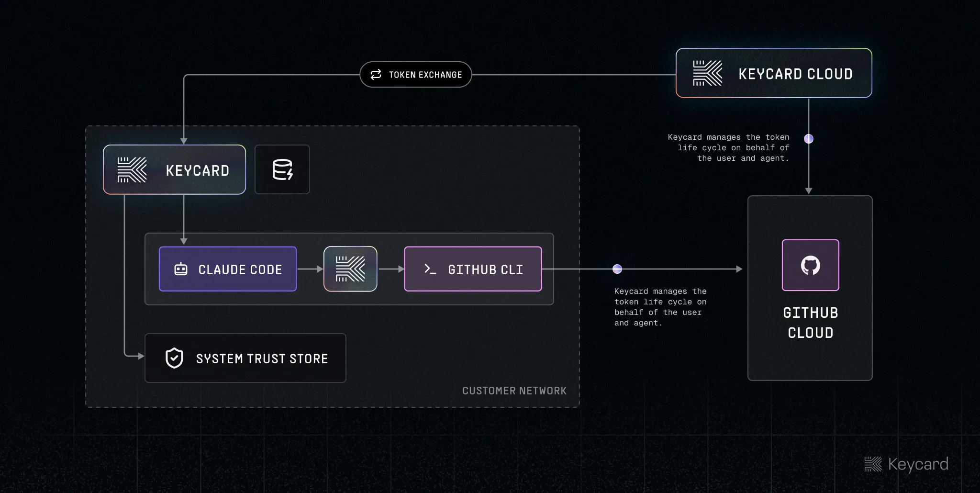Open the Token Exchange pill

pos(415,75)
